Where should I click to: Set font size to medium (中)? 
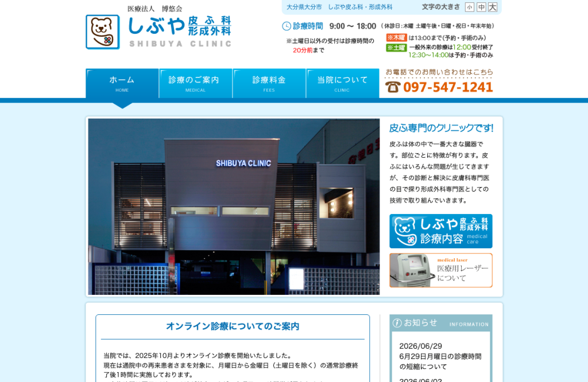coord(481,7)
